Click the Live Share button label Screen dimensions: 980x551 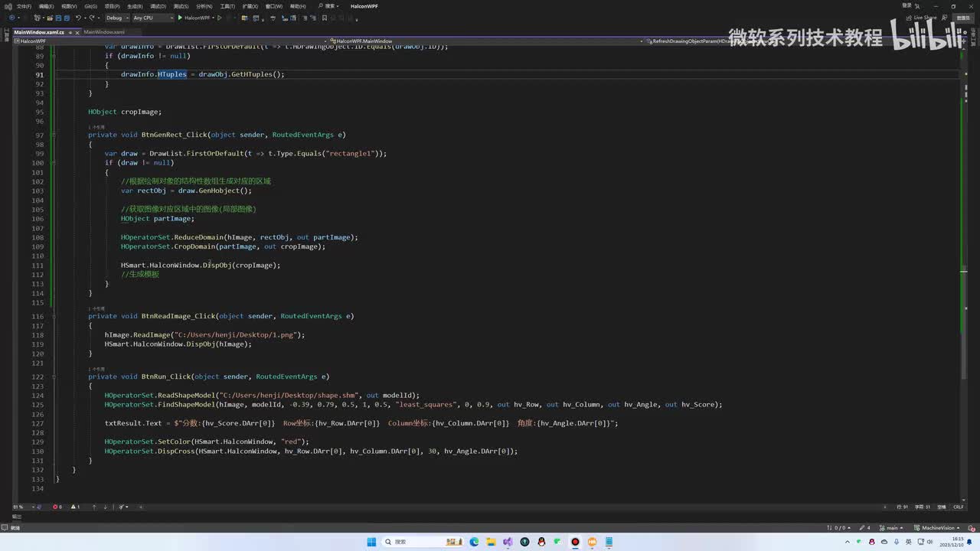(x=924, y=18)
